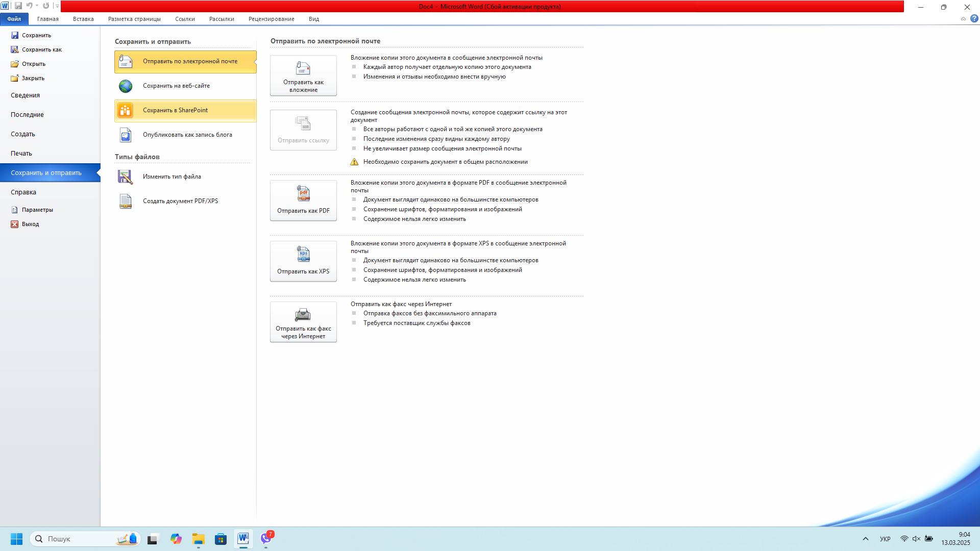
Task: Choose Сохранить на веб-сайте option
Action: point(185,86)
